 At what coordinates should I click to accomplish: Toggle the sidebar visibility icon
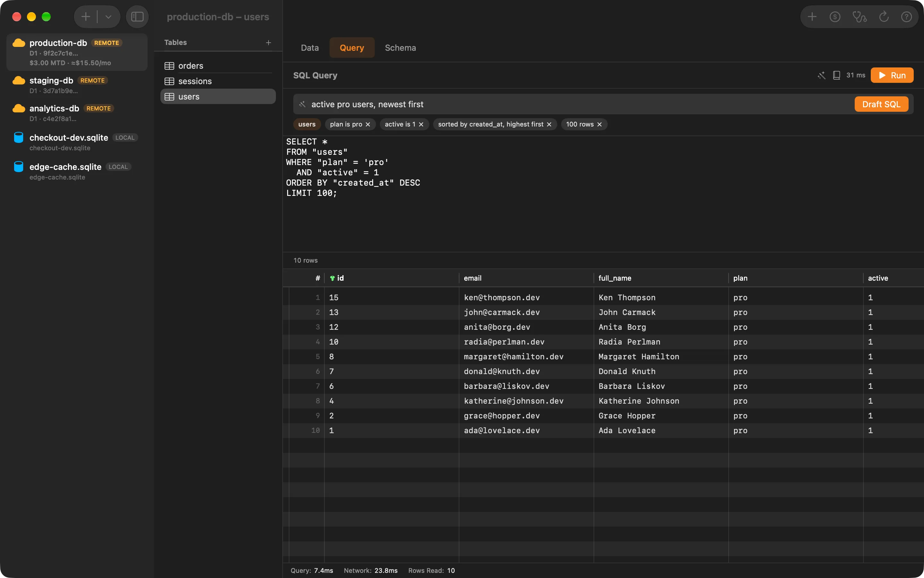point(137,17)
